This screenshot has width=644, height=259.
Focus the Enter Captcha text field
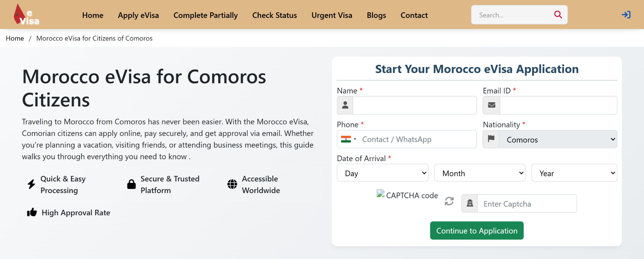pos(527,204)
